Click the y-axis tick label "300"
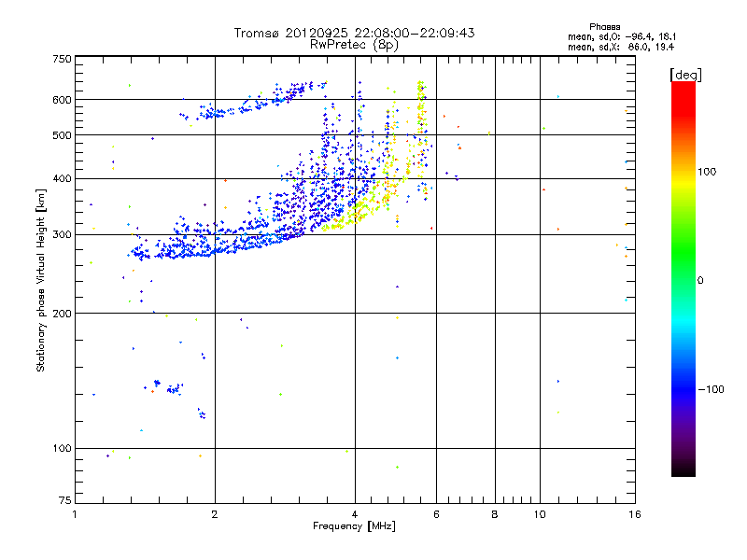 point(62,234)
